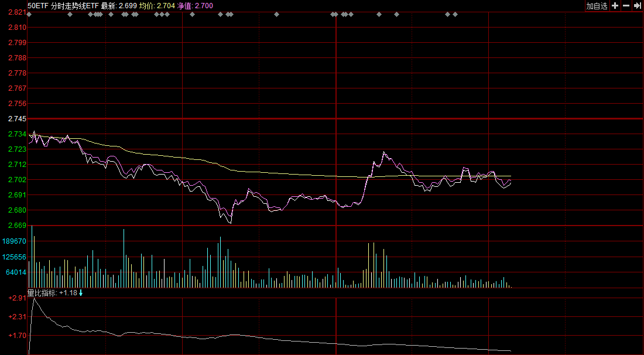Click the magenta 净值: 2.700 net value label
The image size is (644, 355).
click(x=195, y=6)
